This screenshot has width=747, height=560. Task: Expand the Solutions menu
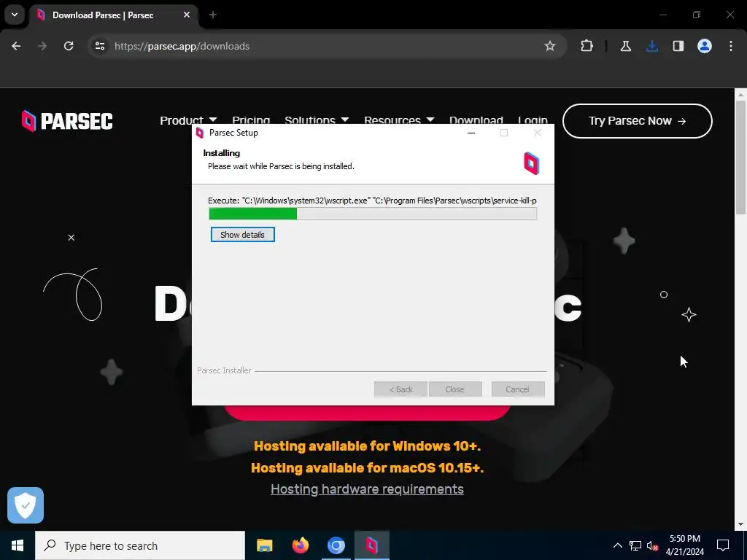(x=317, y=120)
